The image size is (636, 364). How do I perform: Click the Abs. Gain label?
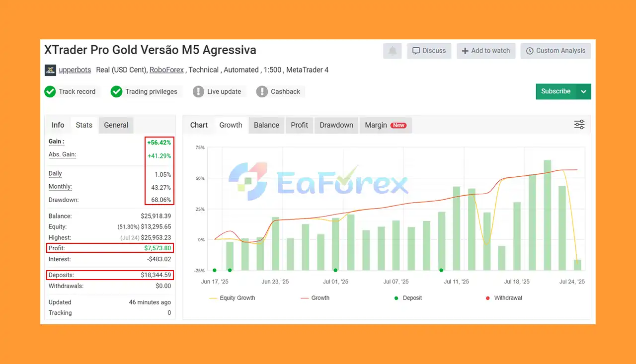point(62,154)
